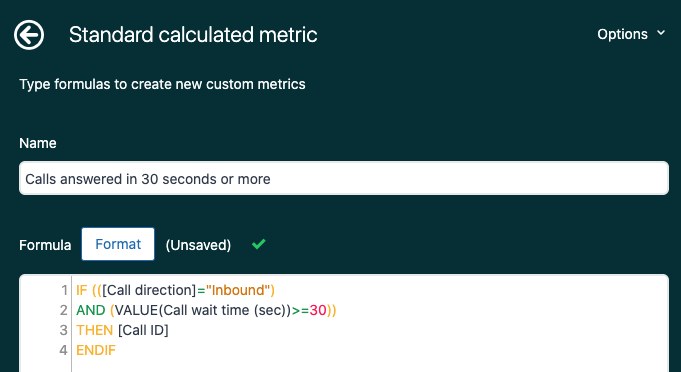Click the Standard calculated metric title
The image size is (681, 372).
193,35
